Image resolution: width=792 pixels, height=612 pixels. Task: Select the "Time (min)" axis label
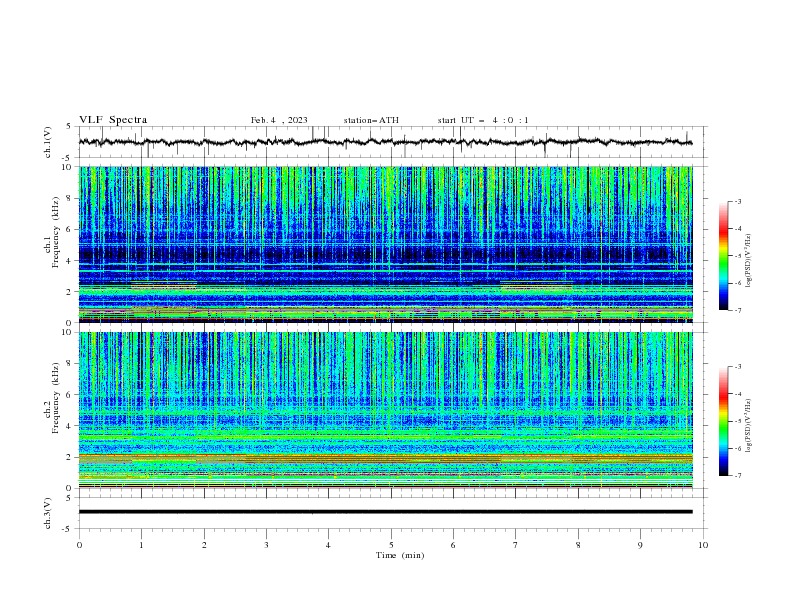click(x=400, y=555)
